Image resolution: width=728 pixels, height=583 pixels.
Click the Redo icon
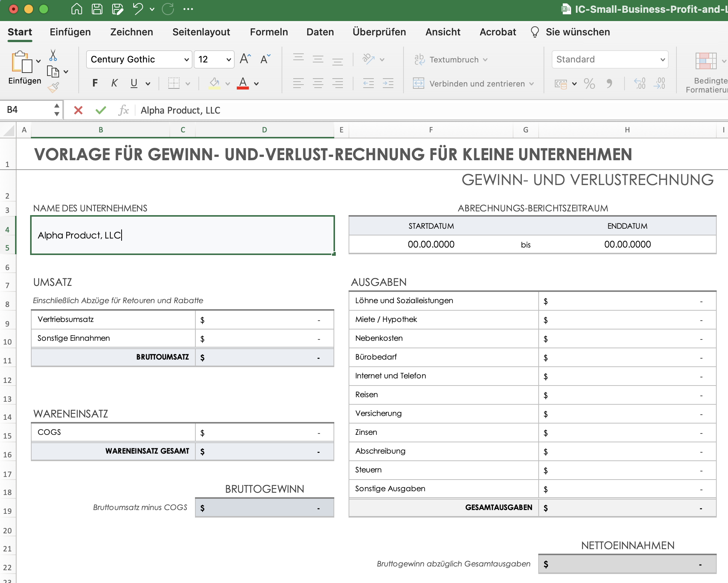point(168,9)
